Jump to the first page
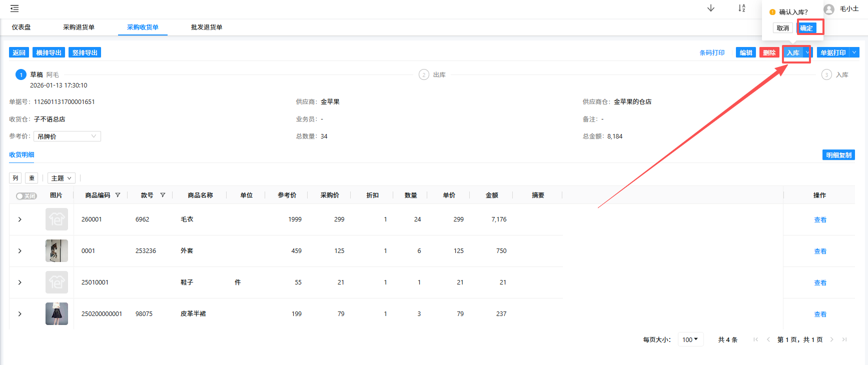The width and height of the screenshot is (868, 365). click(756, 339)
